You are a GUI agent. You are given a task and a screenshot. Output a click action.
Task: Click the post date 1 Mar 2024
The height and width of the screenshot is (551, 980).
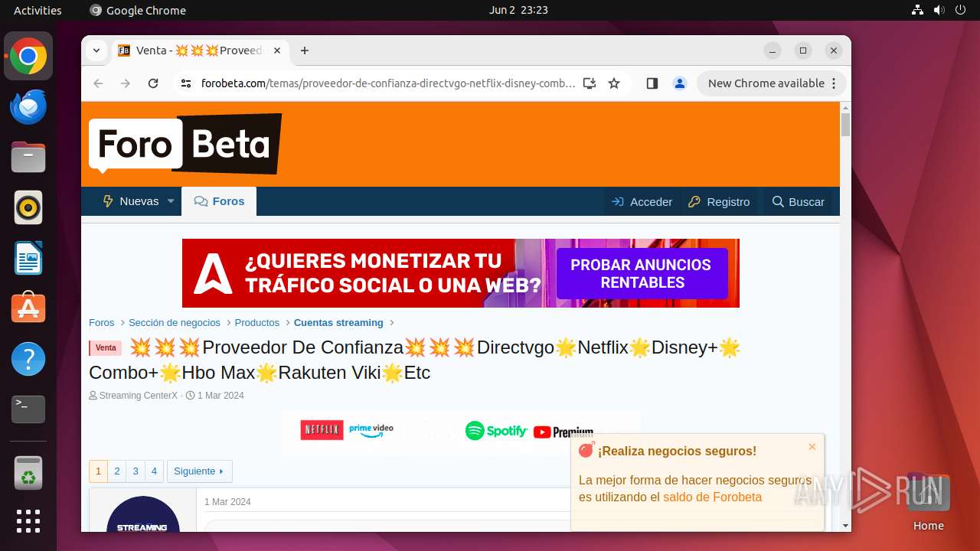pos(227,502)
